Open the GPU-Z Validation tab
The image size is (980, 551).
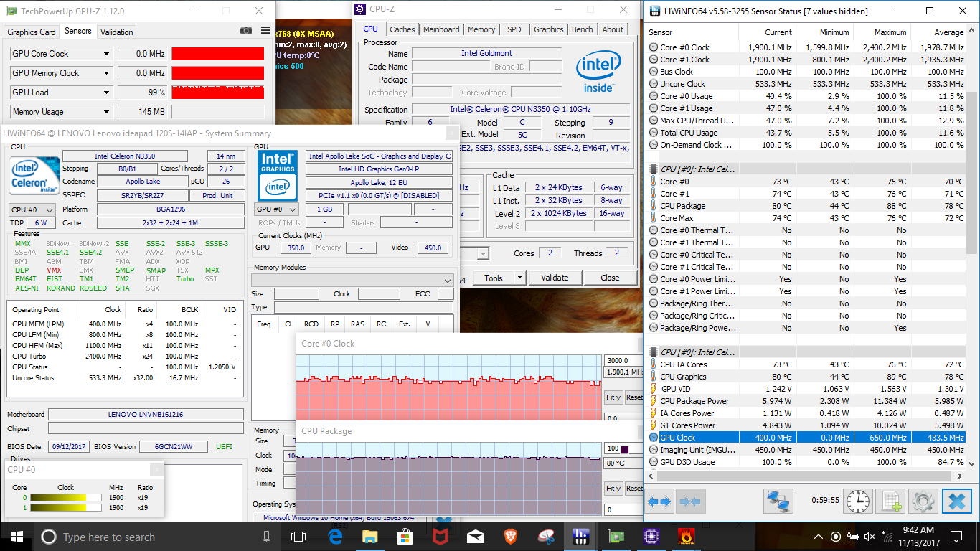(x=117, y=32)
